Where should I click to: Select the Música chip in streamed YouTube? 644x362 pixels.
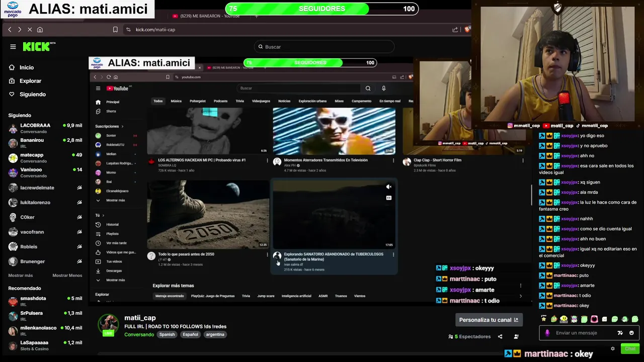[x=176, y=101]
